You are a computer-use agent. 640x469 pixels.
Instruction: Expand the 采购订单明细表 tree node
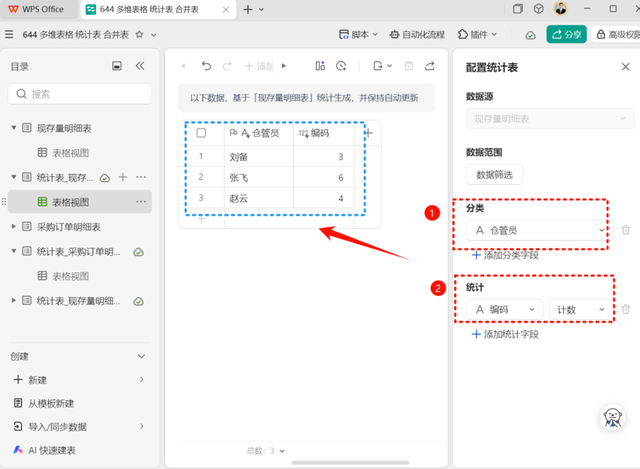14,227
